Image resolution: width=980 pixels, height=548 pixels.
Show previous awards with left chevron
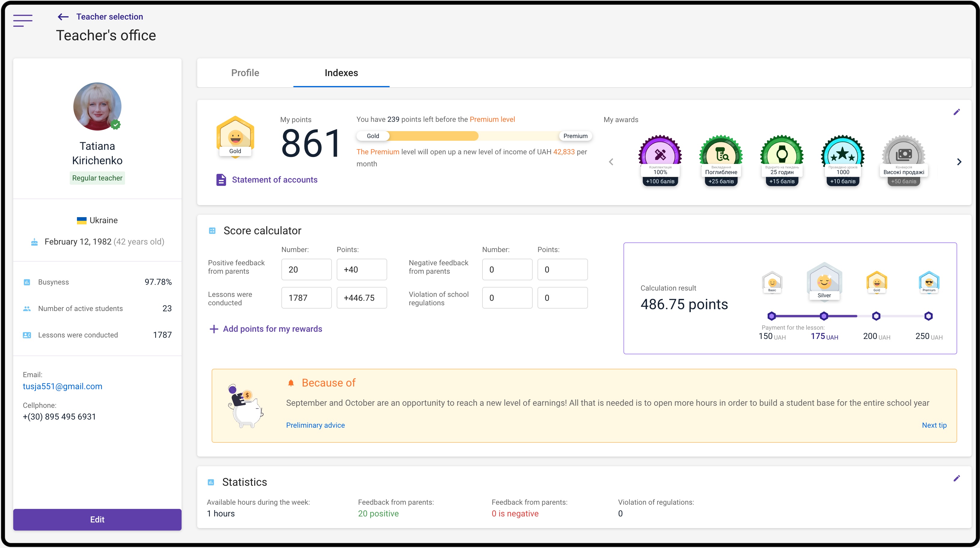pos(611,162)
